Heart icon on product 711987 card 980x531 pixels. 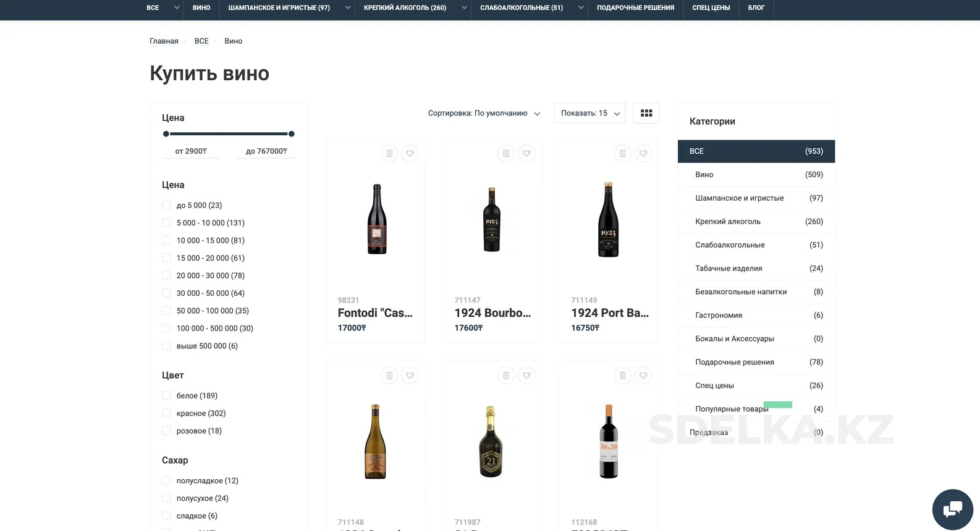[526, 375]
